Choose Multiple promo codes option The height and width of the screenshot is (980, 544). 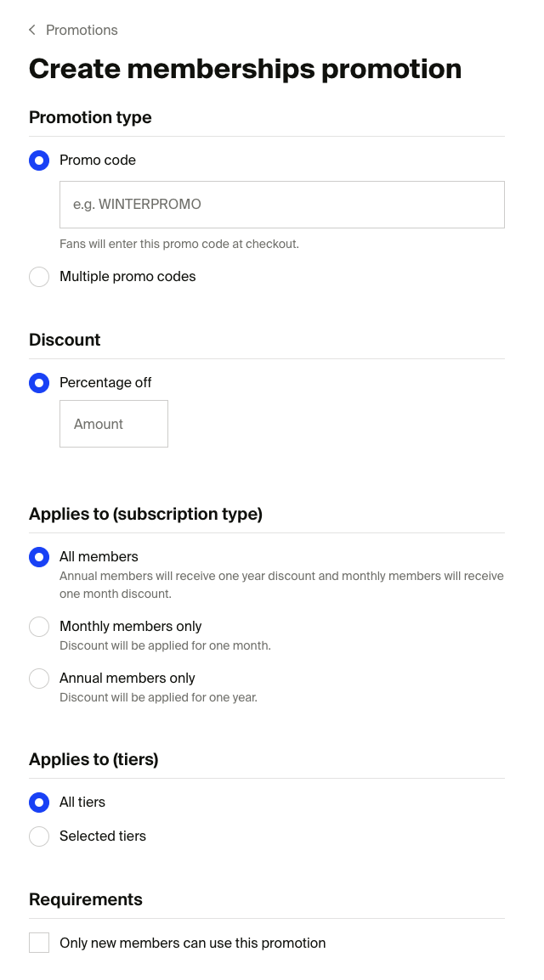pyautogui.click(x=39, y=277)
